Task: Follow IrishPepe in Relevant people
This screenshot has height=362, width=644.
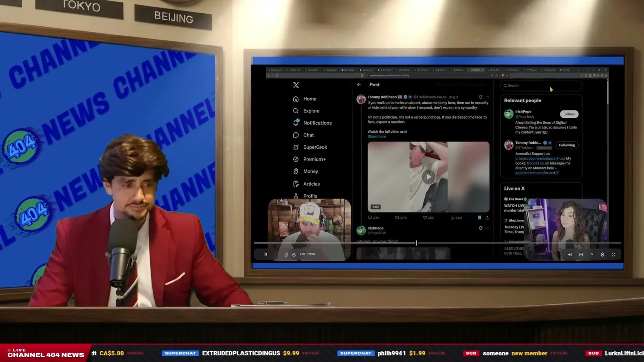Action: tap(569, 114)
